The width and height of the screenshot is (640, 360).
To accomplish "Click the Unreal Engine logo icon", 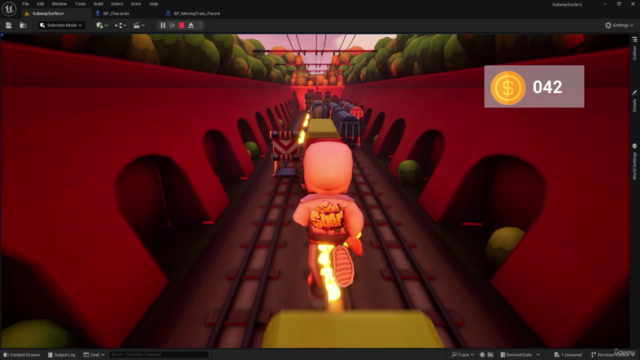I will (9, 9).
